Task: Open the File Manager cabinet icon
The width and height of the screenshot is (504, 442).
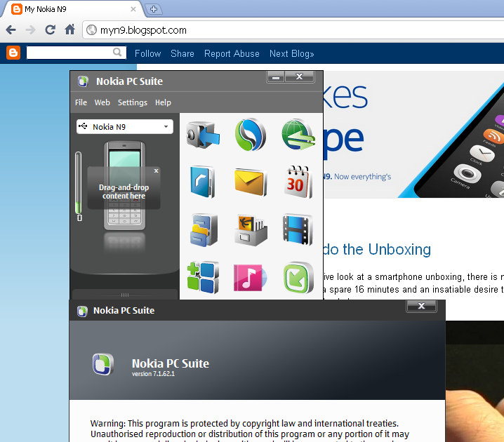Action: point(203,229)
